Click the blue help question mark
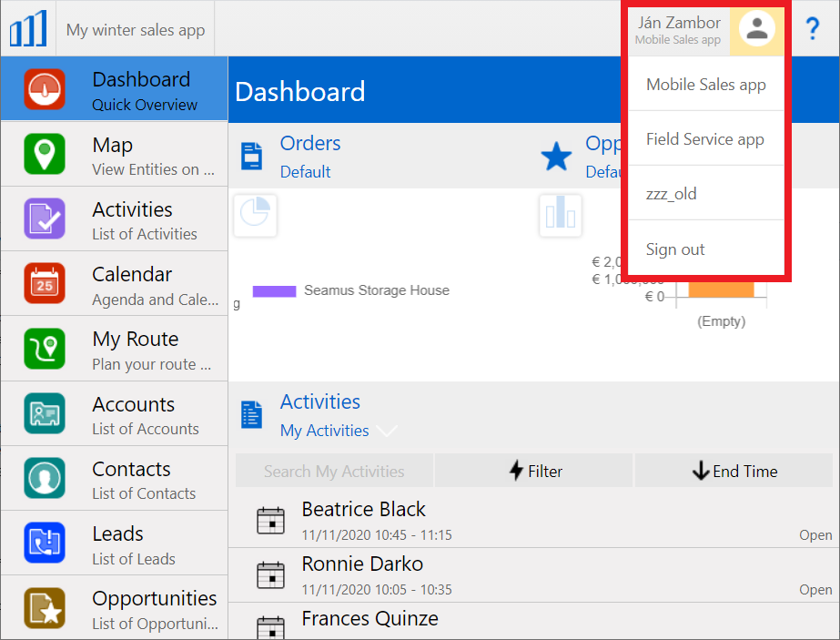Viewport: 840px width, 640px height. (813, 29)
